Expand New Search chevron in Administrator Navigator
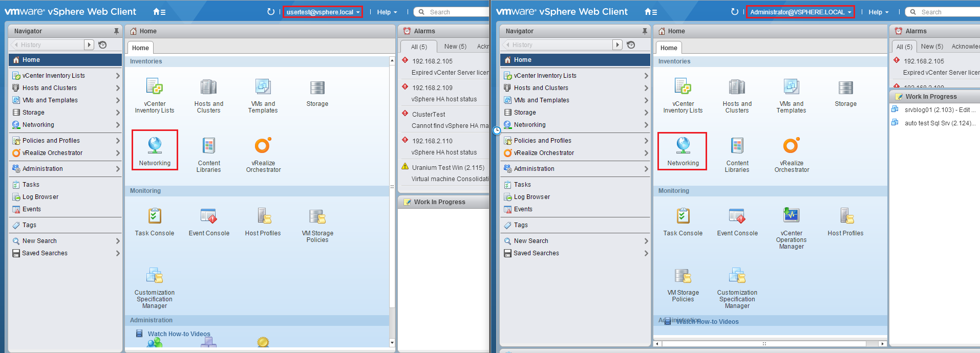This screenshot has width=980, height=353. click(x=646, y=241)
